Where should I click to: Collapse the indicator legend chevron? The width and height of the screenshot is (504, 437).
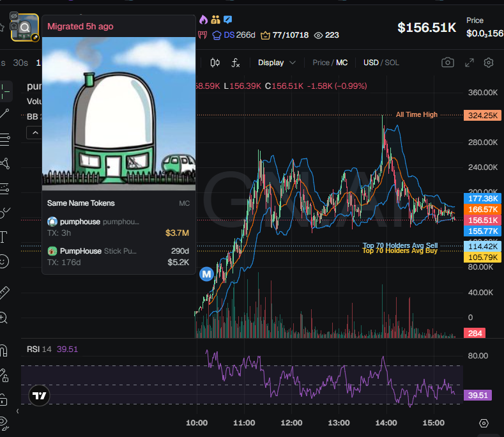click(35, 132)
